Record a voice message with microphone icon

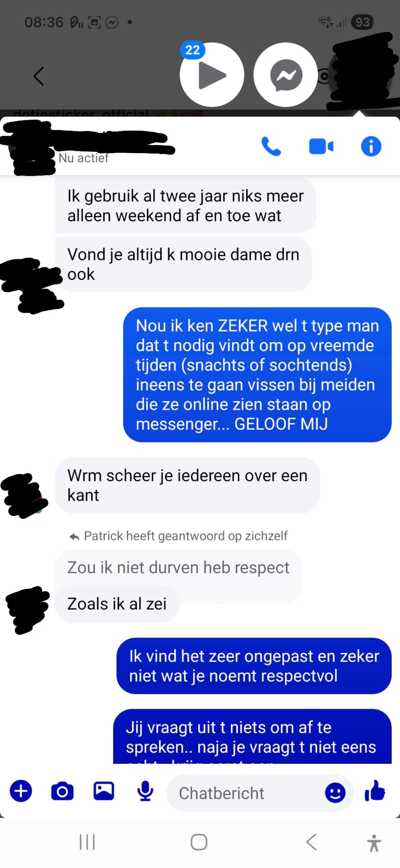point(145,791)
